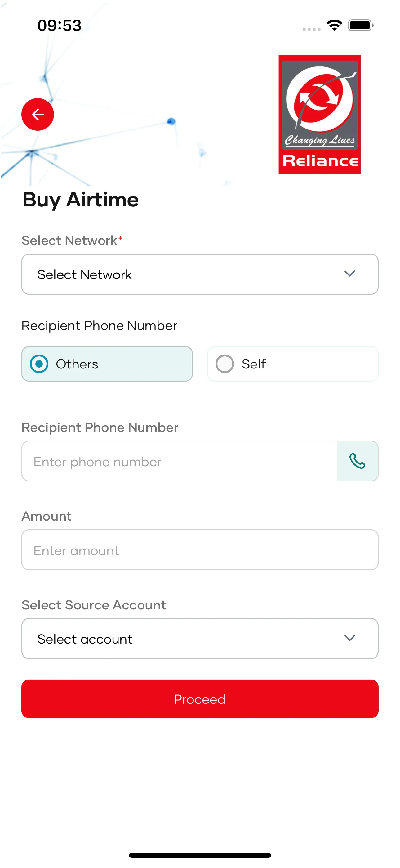Select the Self radio option
The width and height of the screenshot is (400, 868).
(x=292, y=364)
